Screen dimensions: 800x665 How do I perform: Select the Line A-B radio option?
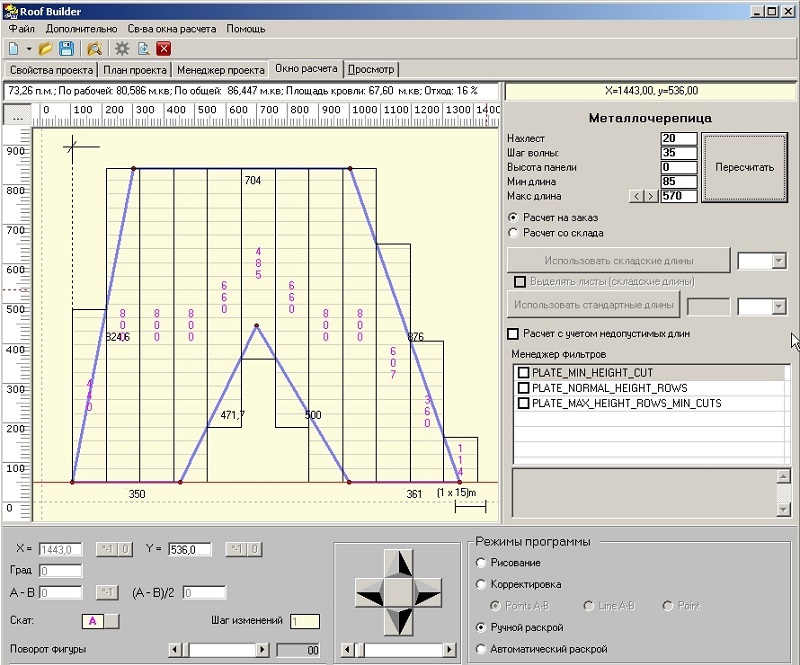(588, 606)
